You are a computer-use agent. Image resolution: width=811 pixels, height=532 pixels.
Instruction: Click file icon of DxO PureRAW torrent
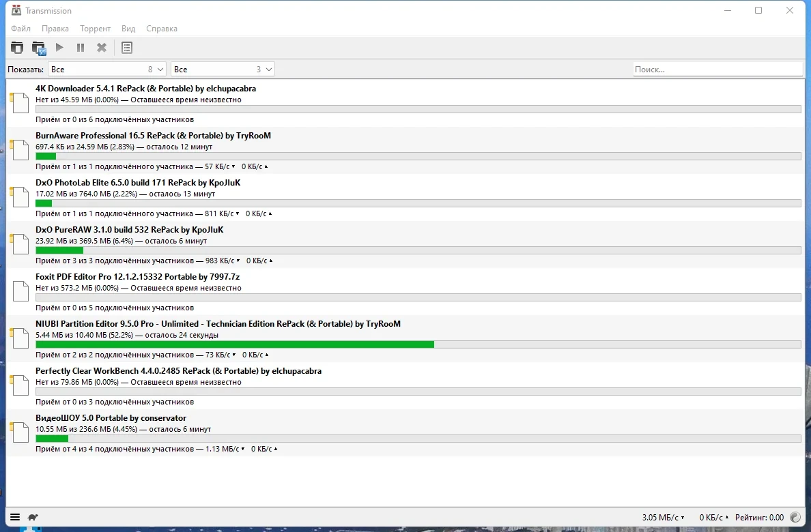tap(20, 244)
